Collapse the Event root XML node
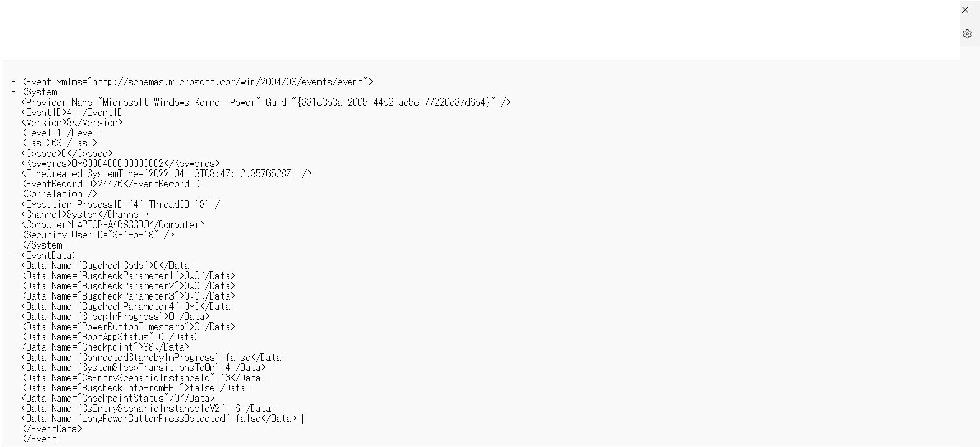The image size is (980, 447). point(13,82)
